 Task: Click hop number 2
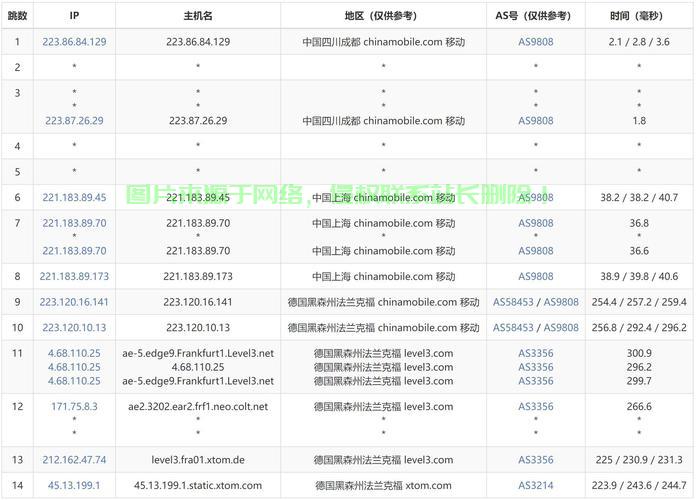(17, 67)
